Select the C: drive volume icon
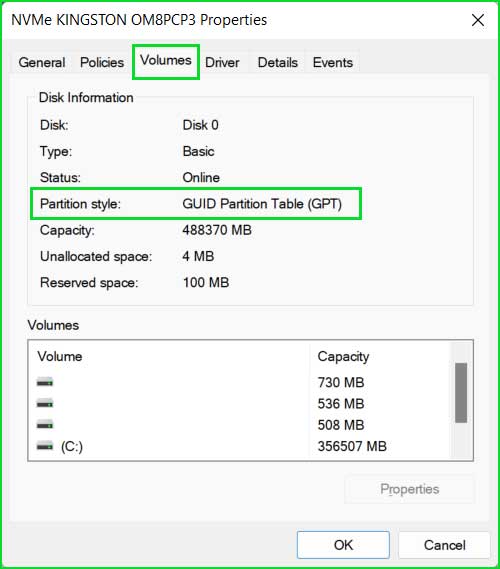 pyautogui.click(x=45, y=446)
